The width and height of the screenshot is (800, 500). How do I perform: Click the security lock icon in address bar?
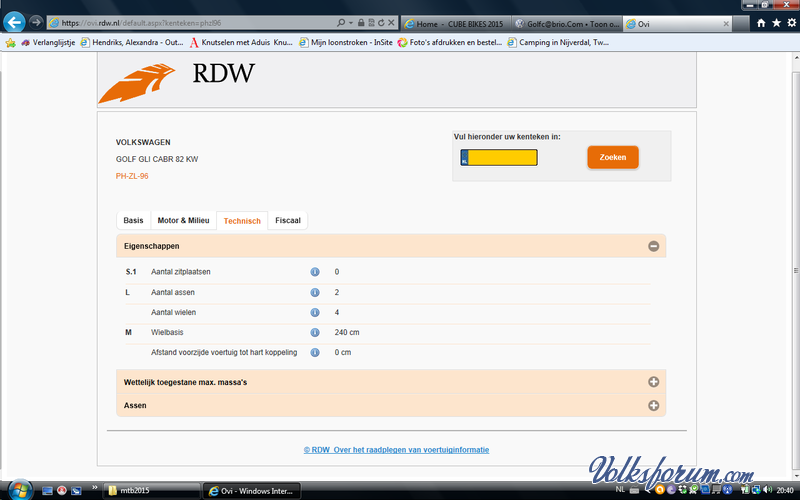[361, 22]
